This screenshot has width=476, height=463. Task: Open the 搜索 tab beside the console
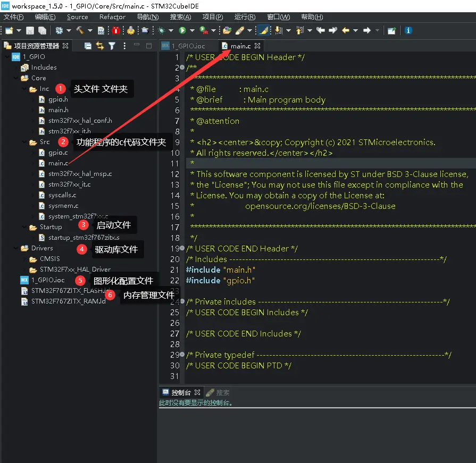click(222, 392)
